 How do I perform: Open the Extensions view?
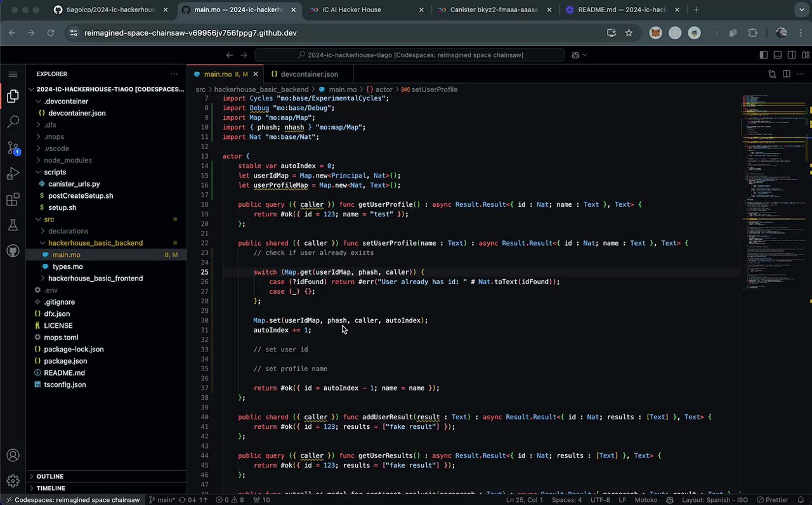(x=13, y=200)
